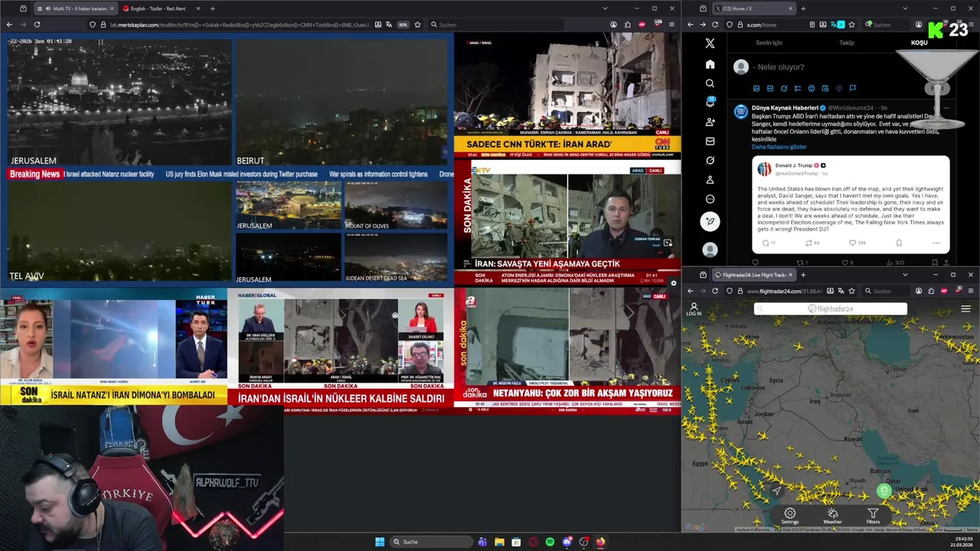Image resolution: width=980 pixels, height=551 pixels.
Task: Open Haber Global 'nükleer kalbine saldırı' stream
Action: click(341, 351)
